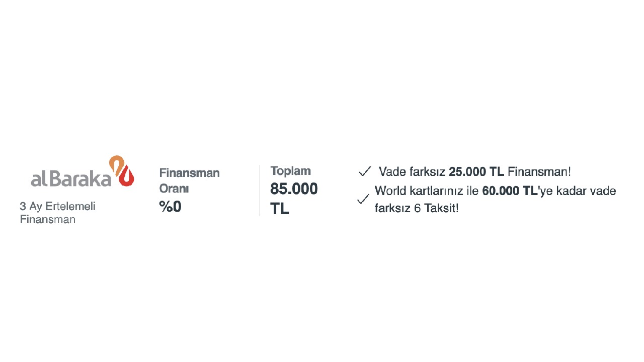
Task: Click the gray alBaraka wordmark
Action: pos(71,179)
